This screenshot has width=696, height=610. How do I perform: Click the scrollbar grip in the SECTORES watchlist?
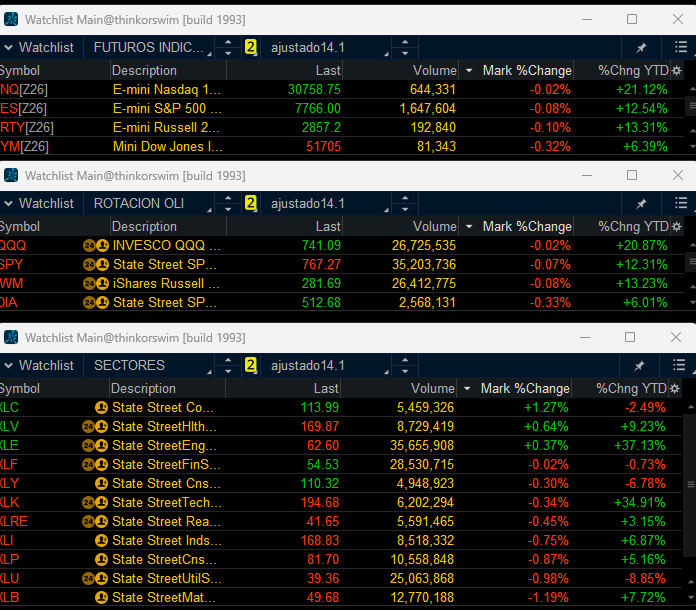point(691,484)
